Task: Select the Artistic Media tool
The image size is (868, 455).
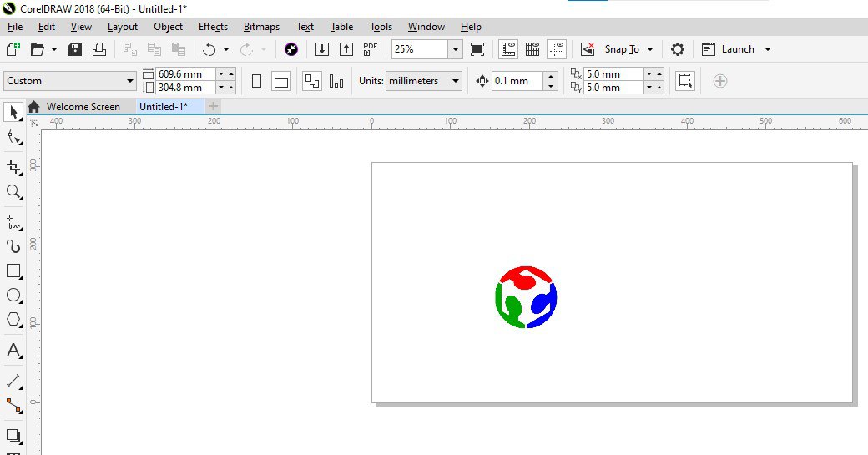Action: point(13,246)
